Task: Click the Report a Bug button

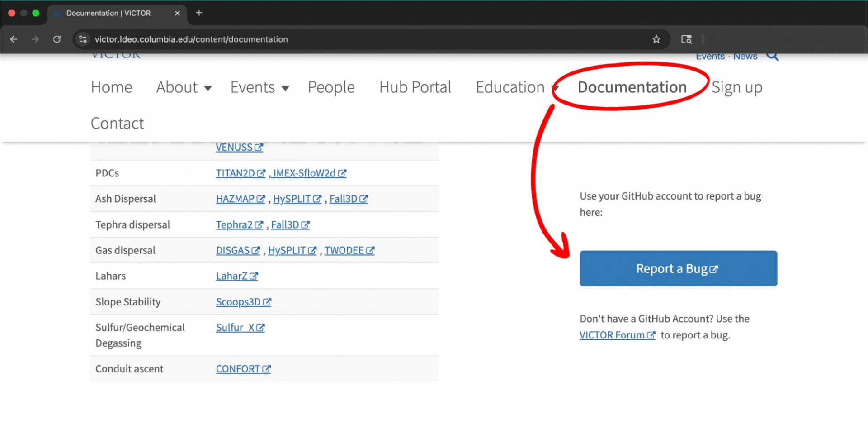Action: click(x=678, y=268)
